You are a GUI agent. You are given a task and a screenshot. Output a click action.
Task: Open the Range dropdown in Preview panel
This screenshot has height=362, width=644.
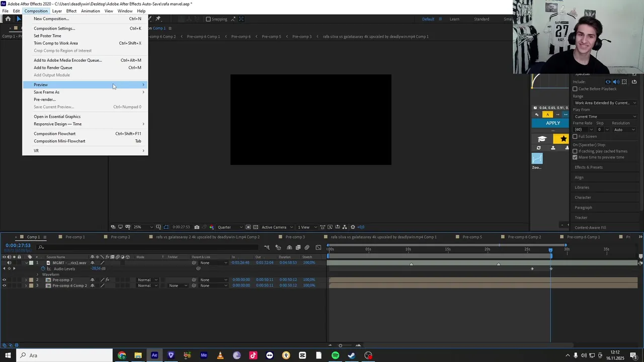click(x=605, y=103)
